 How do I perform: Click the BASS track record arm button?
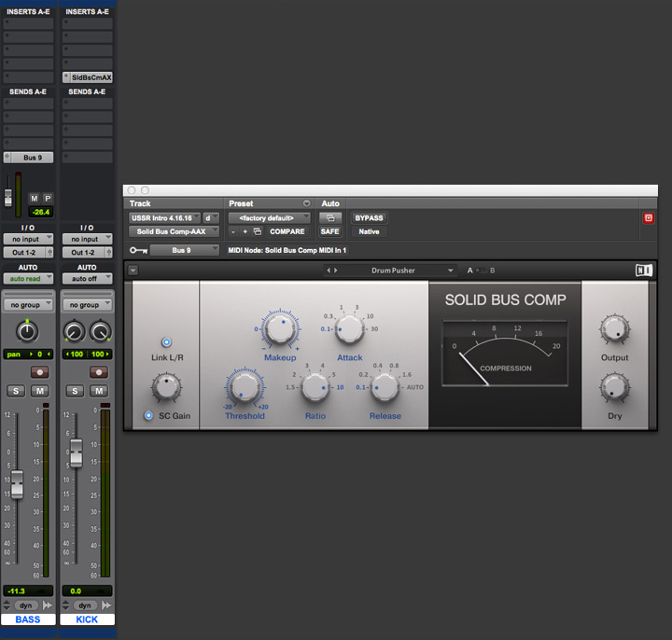(x=40, y=372)
